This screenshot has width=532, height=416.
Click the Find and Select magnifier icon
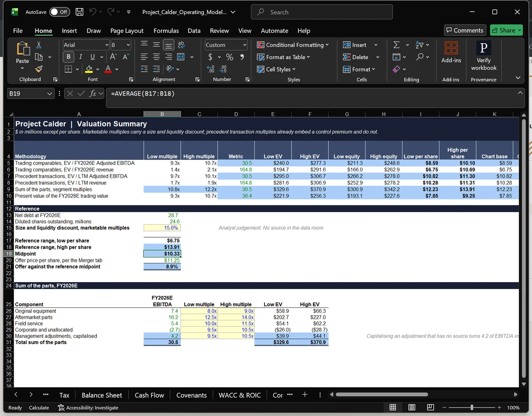[x=420, y=57]
